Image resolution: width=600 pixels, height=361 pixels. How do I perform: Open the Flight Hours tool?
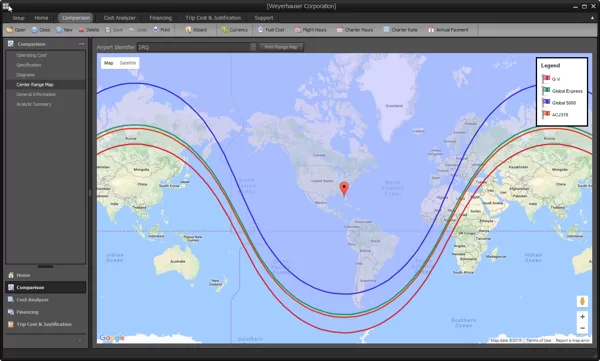coord(298,30)
